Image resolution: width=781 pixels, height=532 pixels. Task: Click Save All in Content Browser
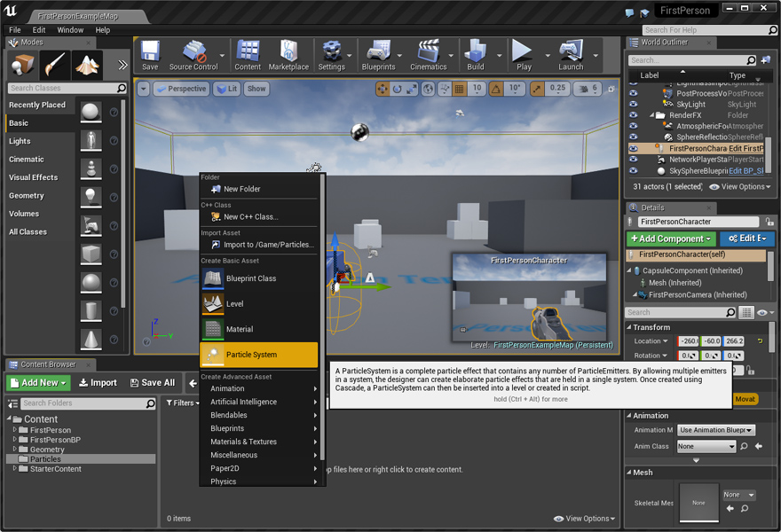(x=153, y=383)
